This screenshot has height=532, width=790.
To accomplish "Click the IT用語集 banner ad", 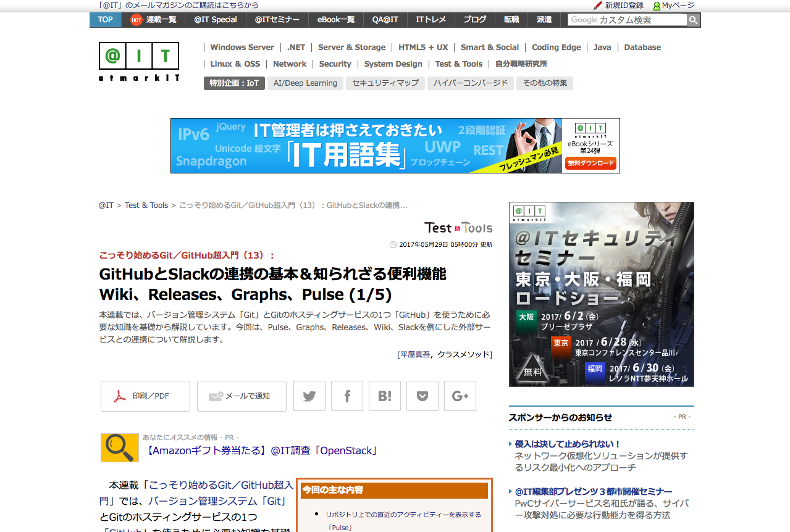I will pos(395,146).
